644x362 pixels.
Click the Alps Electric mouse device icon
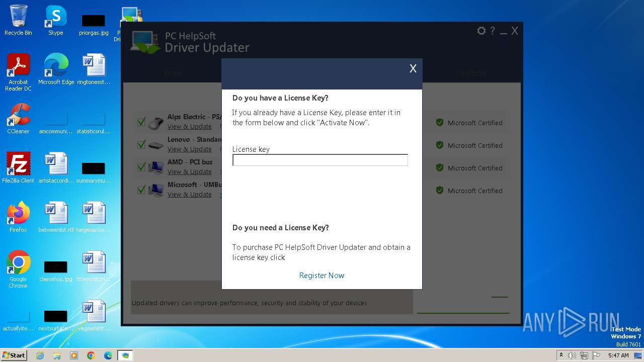(x=156, y=123)
